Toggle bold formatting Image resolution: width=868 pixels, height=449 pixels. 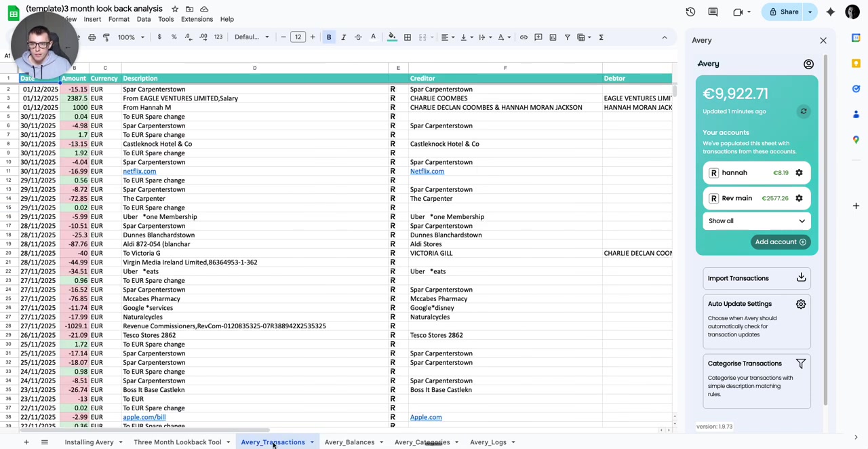pos(329,37)
